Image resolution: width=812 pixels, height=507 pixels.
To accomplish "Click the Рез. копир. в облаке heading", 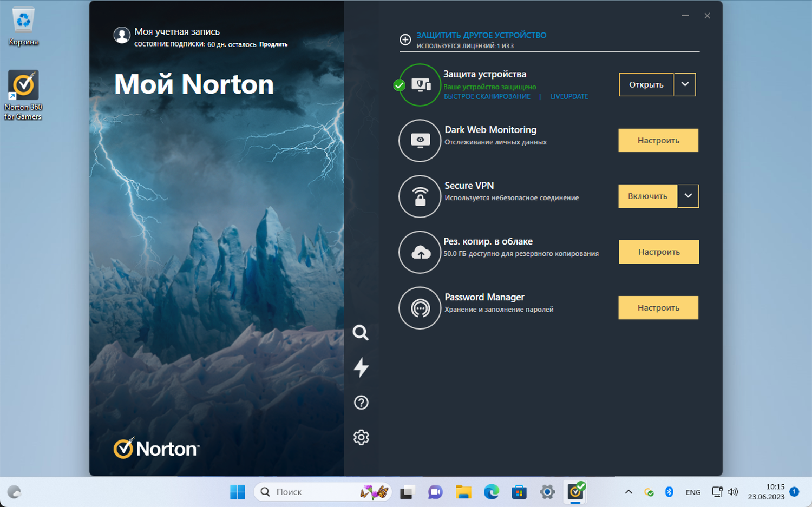I will [488, 241].
